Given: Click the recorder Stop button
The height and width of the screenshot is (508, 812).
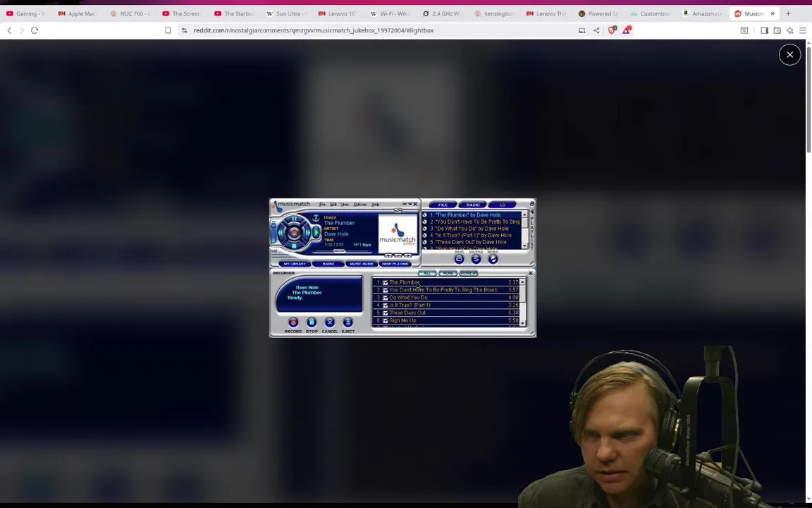Looking at the screenshot, I should coord(312,322).
